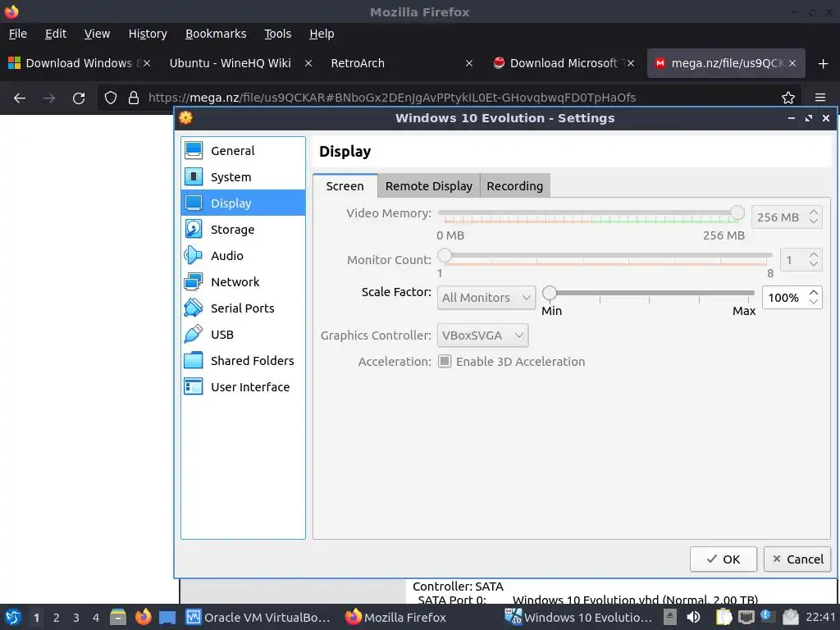
Task: Open the Shared Folders settings category
Action: [243, 361]
